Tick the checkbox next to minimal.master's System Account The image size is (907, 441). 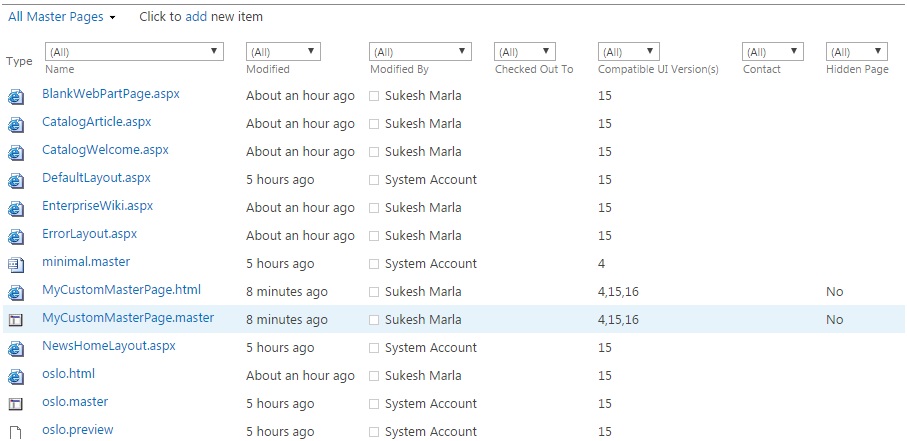pos(374,264)
